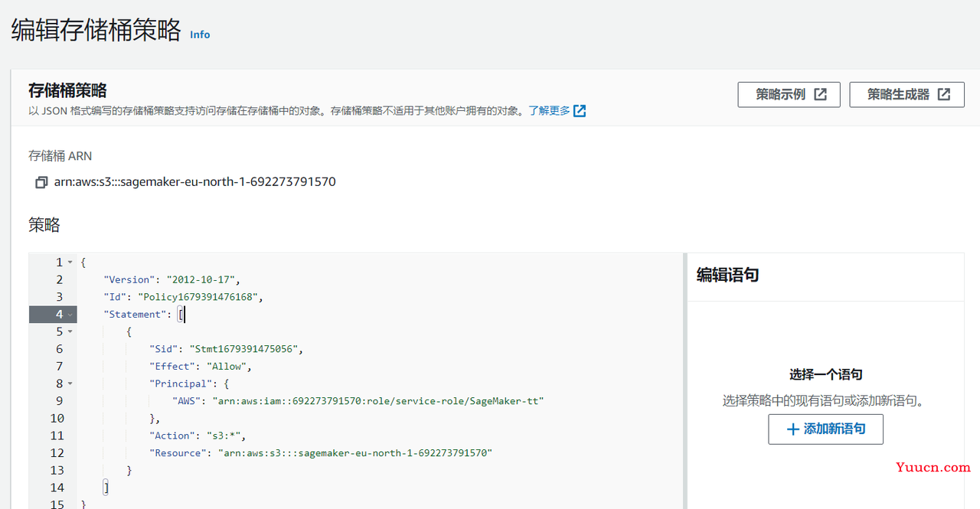
Task: Open the Info link beside page title
Action: pos(200,34)
